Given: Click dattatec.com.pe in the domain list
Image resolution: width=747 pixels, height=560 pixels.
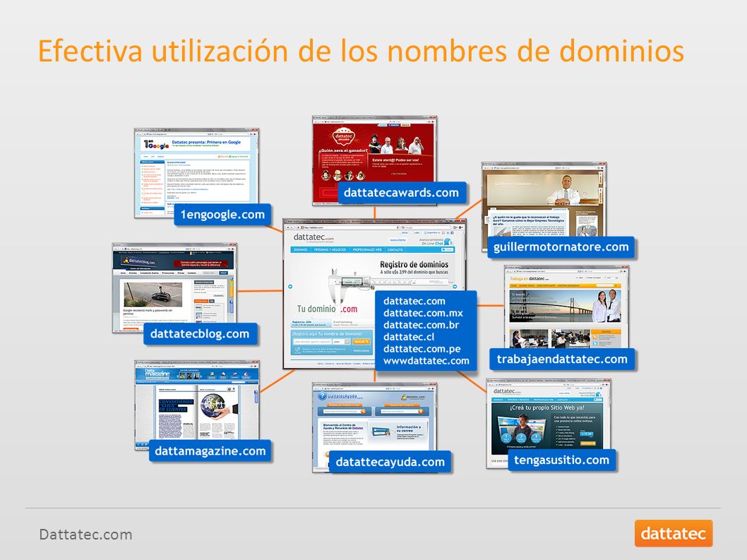Looking at the screenshot, I should 422,349.
